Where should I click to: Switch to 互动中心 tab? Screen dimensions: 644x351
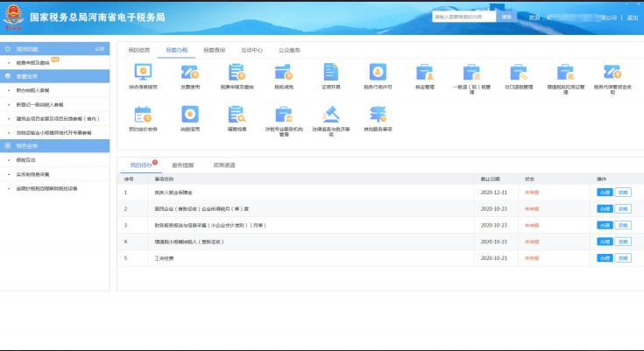[251, 50]
